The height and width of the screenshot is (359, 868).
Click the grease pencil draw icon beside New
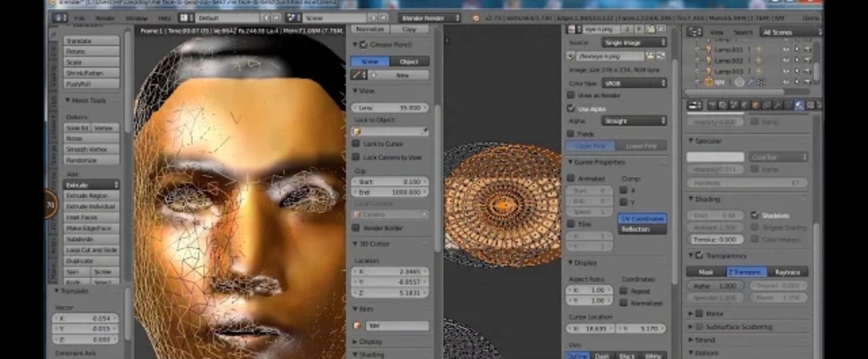[x=358, y=75]
